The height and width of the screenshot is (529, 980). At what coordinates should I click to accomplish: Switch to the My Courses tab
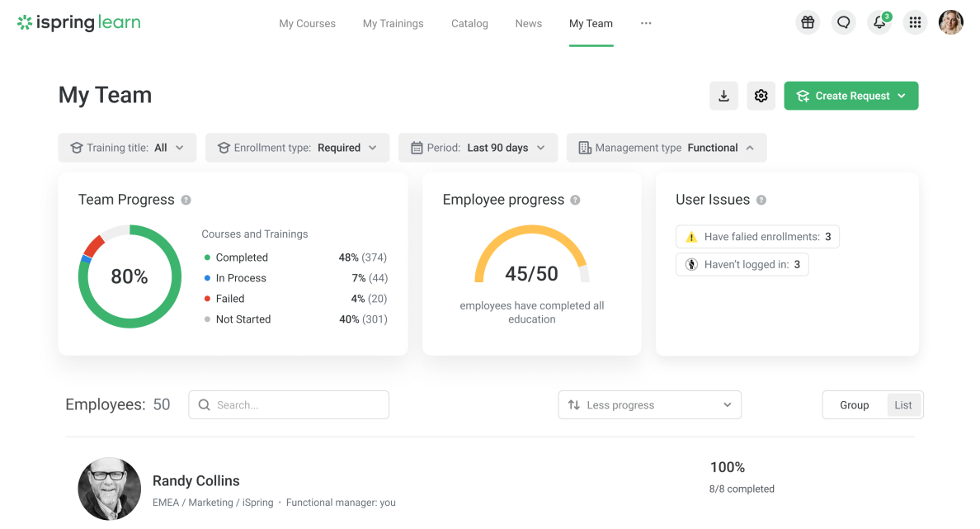pyautogui.click(x=307, y=23)
